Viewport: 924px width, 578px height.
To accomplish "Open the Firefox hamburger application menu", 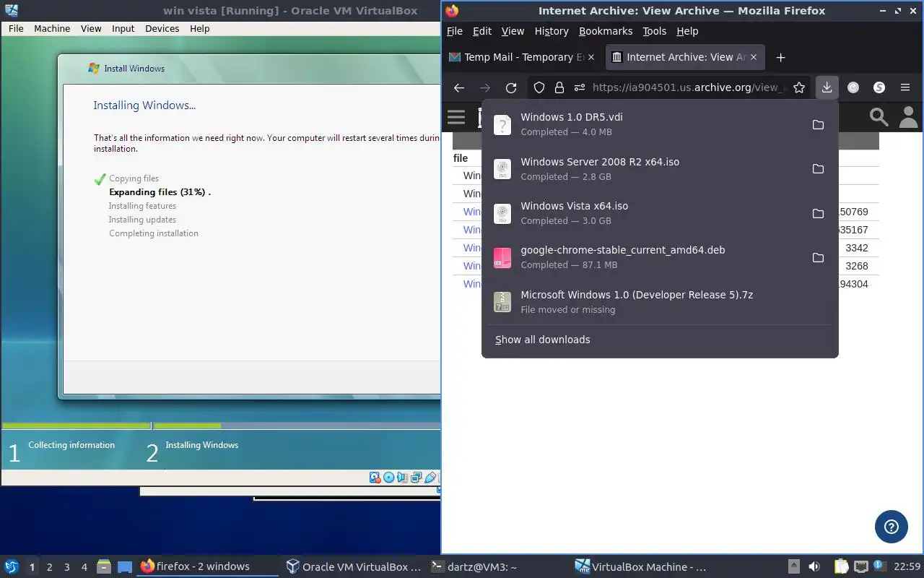I will coord(905,87).
